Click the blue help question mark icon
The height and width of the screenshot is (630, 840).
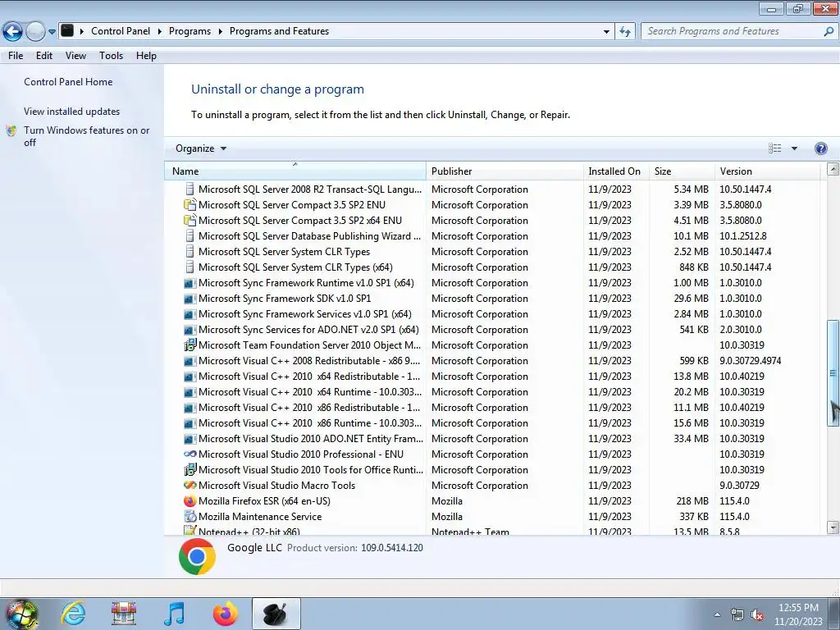[x=820, y=148]
